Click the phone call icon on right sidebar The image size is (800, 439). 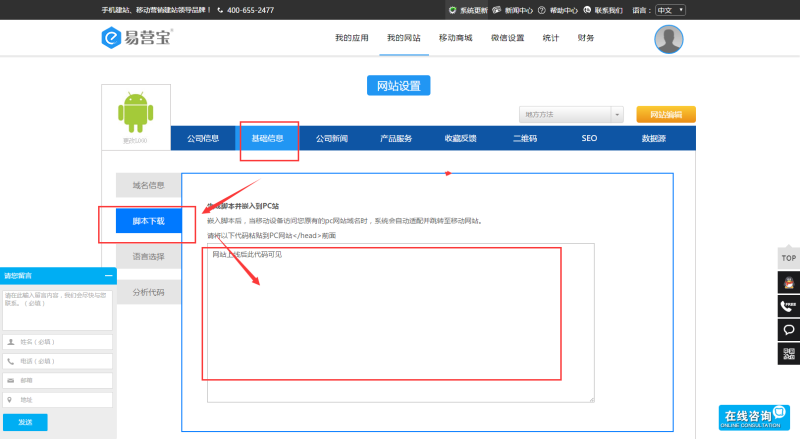788,306
